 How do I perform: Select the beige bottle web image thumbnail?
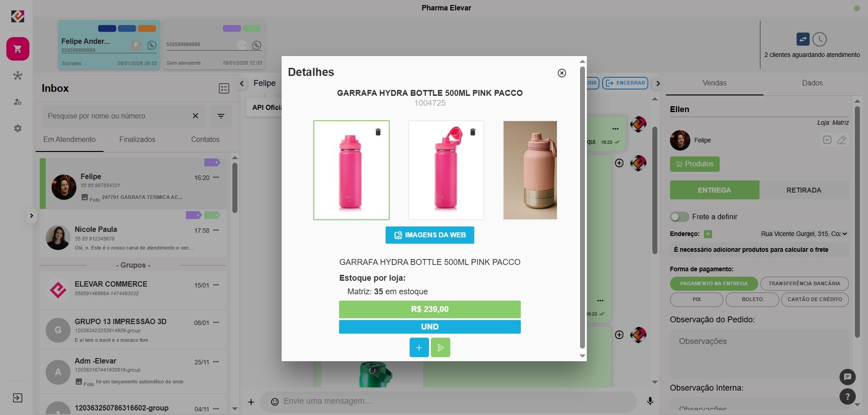click(530, 170)
